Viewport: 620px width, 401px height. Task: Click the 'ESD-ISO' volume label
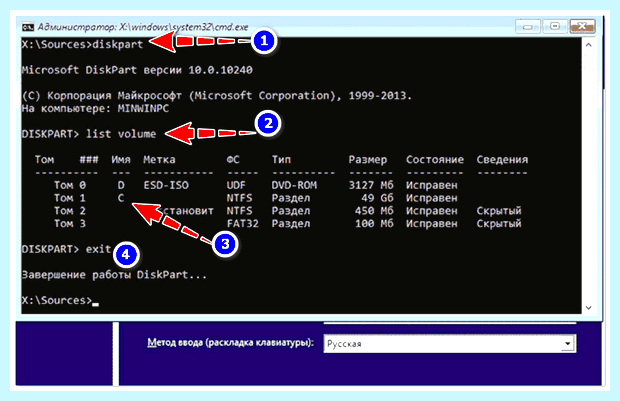tap(166, 185)
